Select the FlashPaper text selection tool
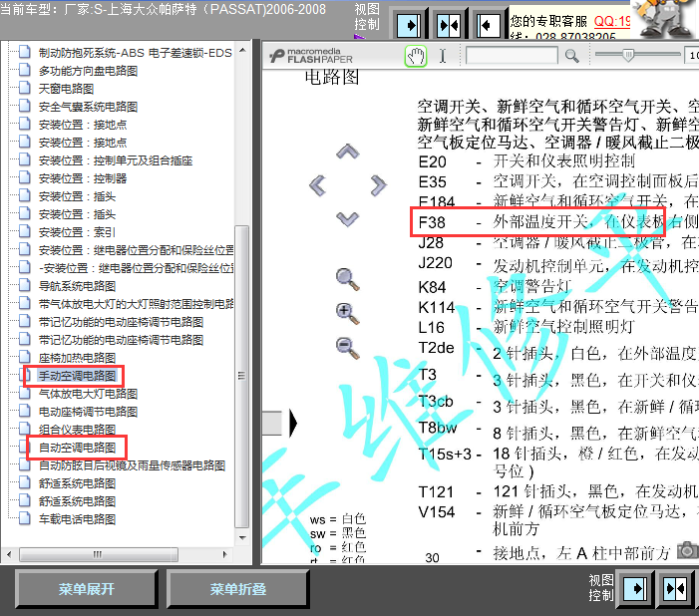 coord(442,56)
